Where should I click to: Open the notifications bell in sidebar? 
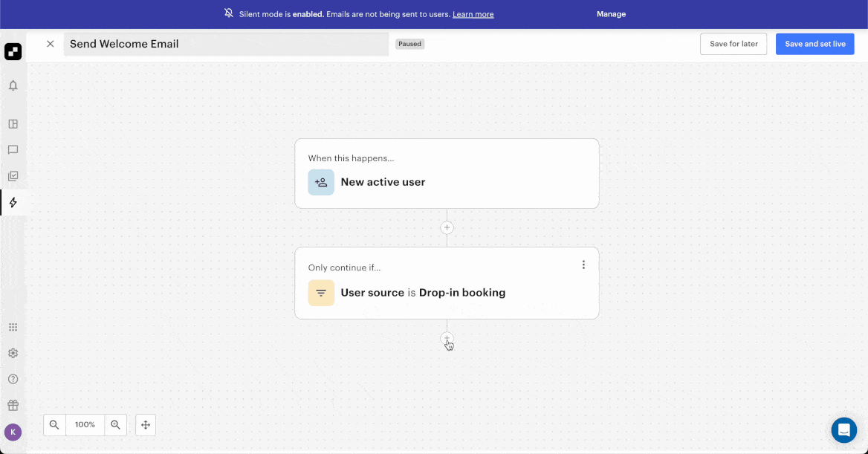coord(13,85)
